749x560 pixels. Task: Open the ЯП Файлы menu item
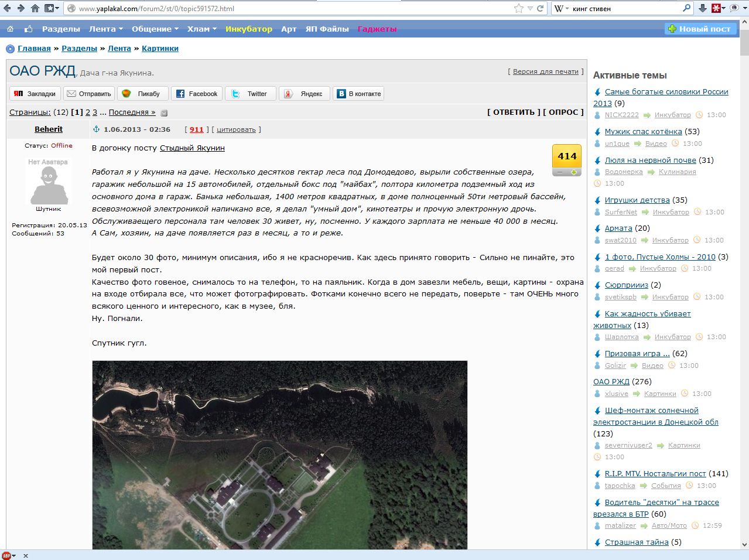click(327, 29)
